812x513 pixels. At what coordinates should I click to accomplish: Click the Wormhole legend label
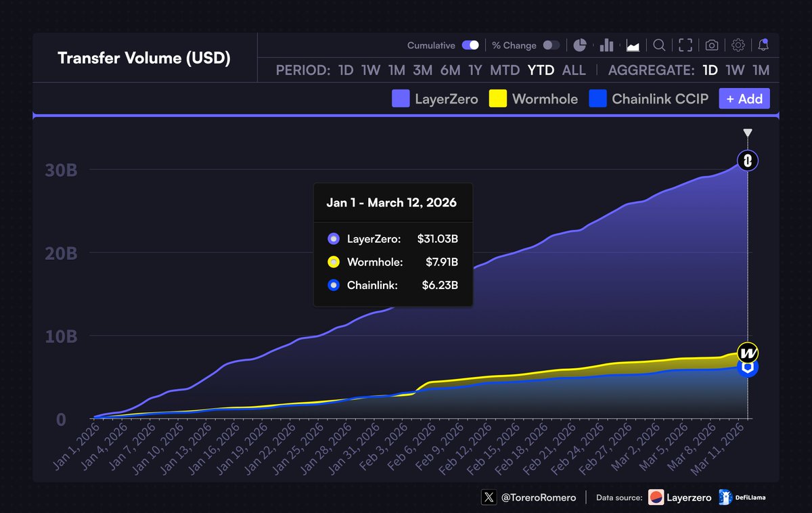[x=545, y=99]
